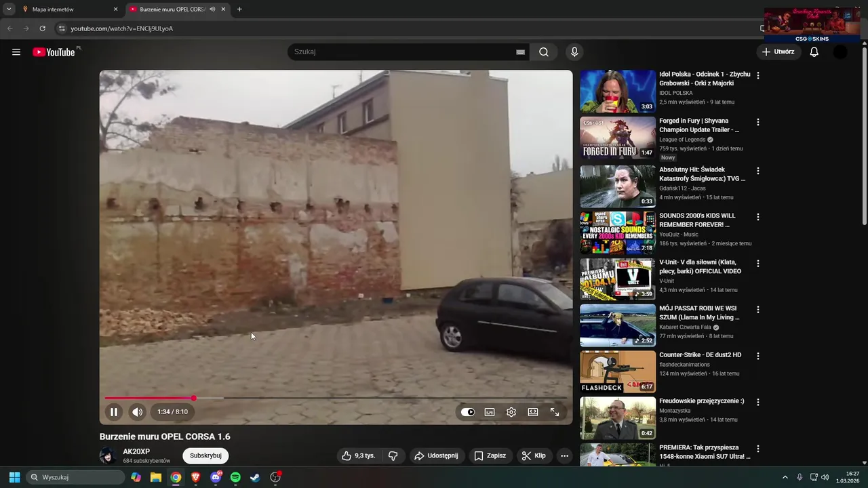Go to YouTube home via logo
868x488 pixels.
coord(54,52)
